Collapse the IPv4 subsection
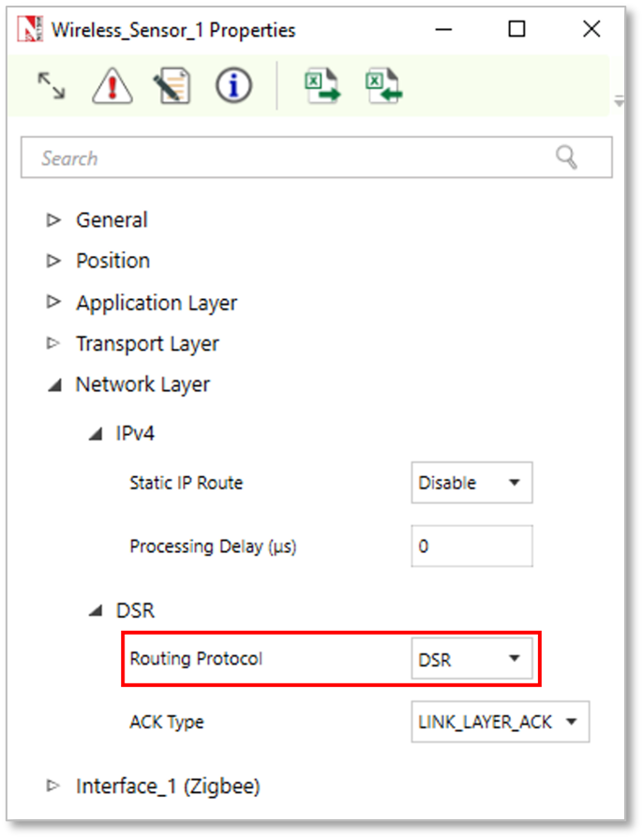The width and height of the screenshot is (644, 839). [96, 435]
